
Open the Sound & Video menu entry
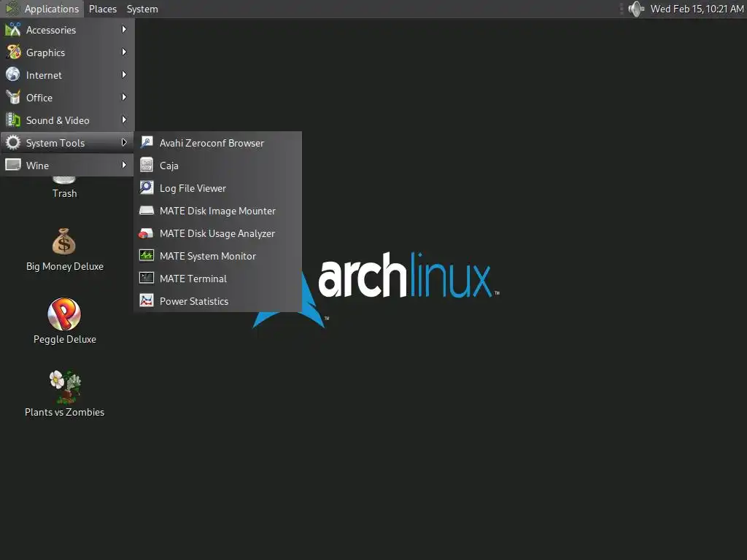point(67,120)
